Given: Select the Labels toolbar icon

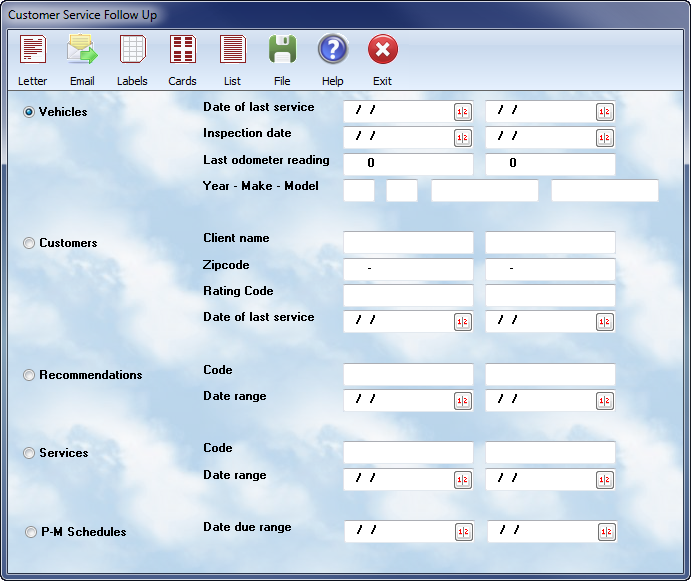Looking at the screenshot, I should [132, 49].
